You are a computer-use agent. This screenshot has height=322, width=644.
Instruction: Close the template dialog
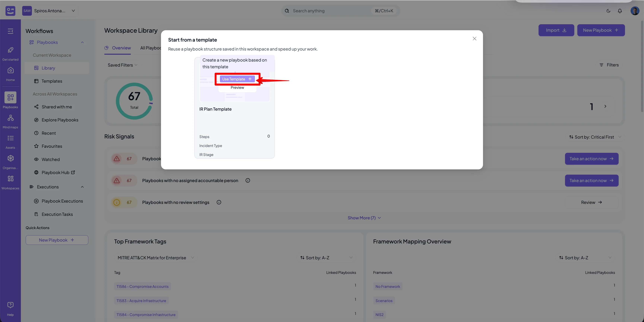[474, 39]
